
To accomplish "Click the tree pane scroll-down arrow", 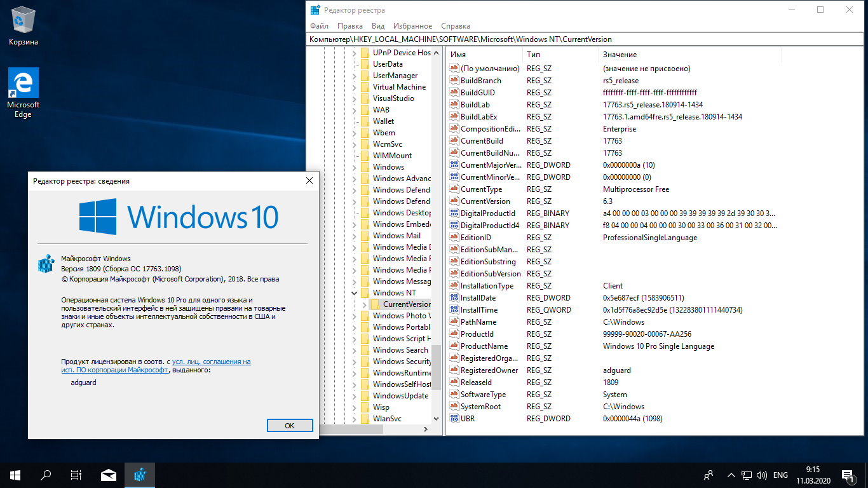I will click(436, 419).
